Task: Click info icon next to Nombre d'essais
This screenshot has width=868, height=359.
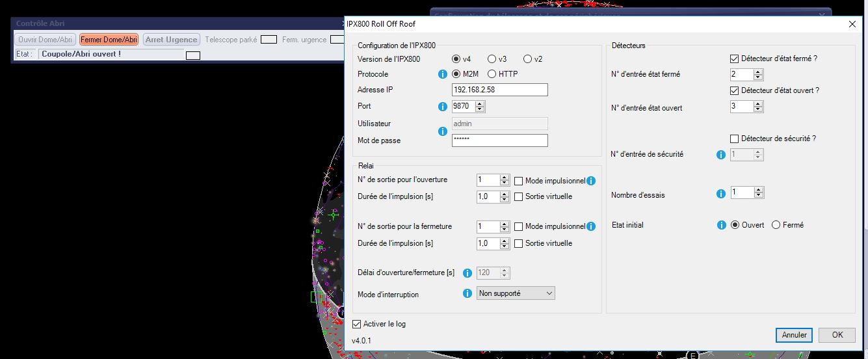Action: pyautogui.click(x=720, y=194)
